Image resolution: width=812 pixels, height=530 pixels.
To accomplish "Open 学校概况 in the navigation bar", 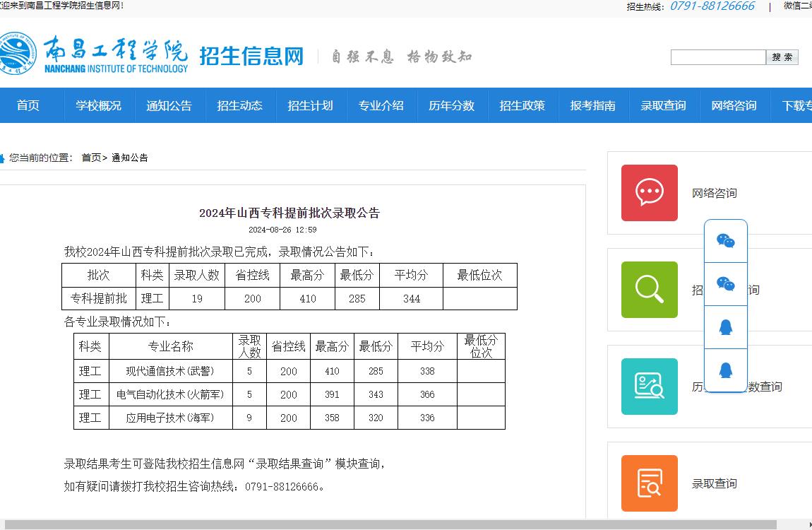I will 99,105.
